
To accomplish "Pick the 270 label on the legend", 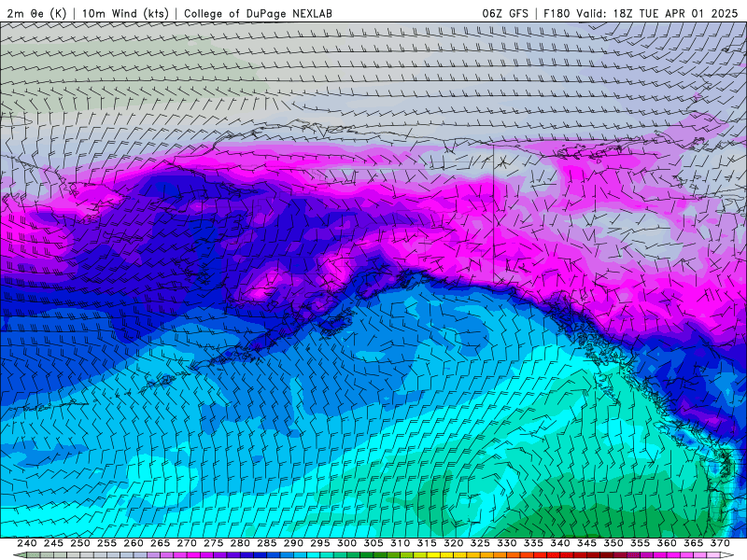I will click(187, 543).
